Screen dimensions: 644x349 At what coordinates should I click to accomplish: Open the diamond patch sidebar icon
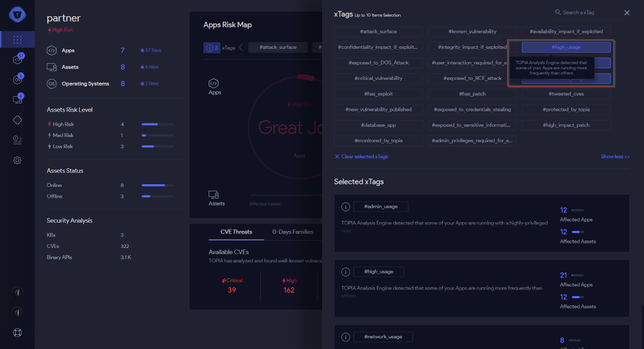17,120
